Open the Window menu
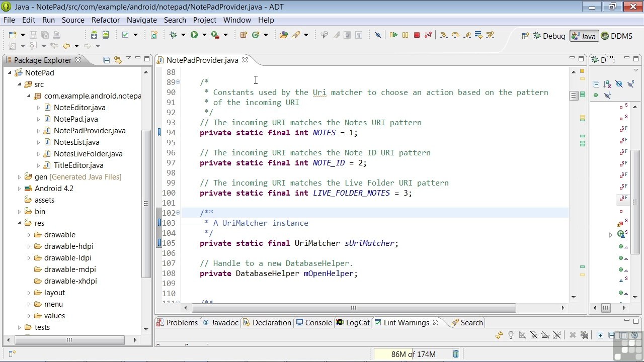Image resolution: width=644 pixels, height=362 pixels. (x=237, y=20)
